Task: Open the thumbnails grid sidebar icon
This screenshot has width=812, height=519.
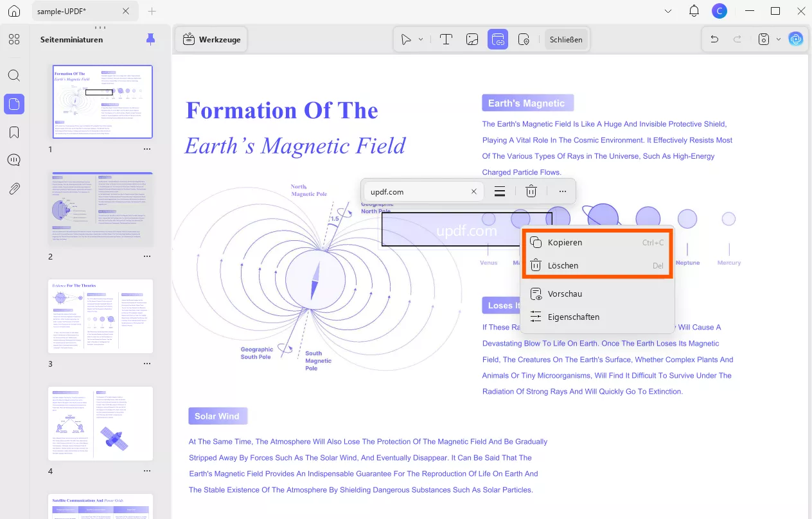Action: point(14,39)
